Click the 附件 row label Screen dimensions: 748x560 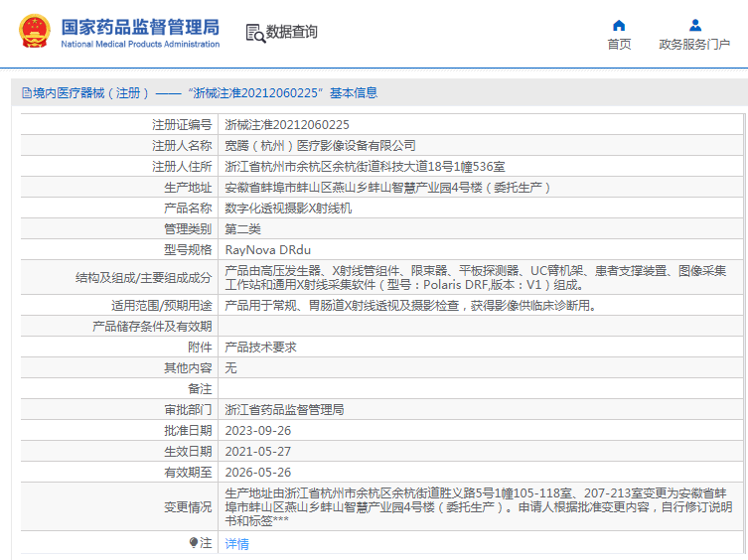(x=200, y=348)
